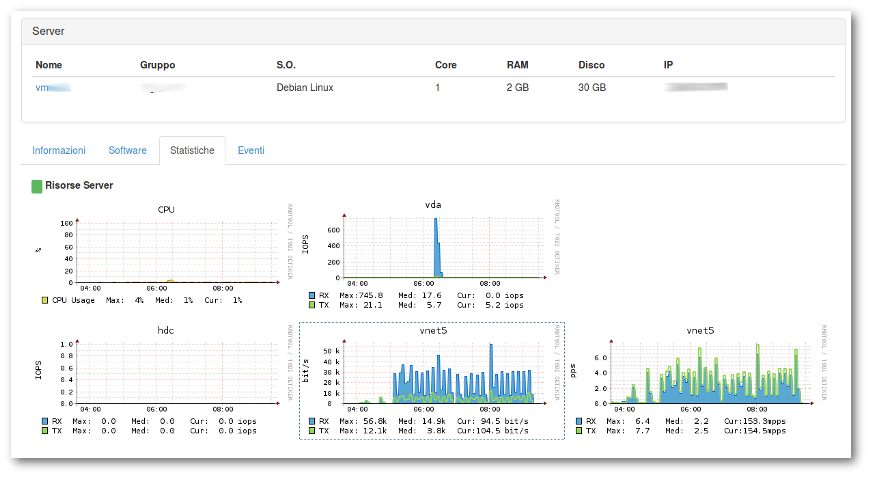Click the Server panel heading
The width and height of the screenshot is (870, 477).
[48, 32]
